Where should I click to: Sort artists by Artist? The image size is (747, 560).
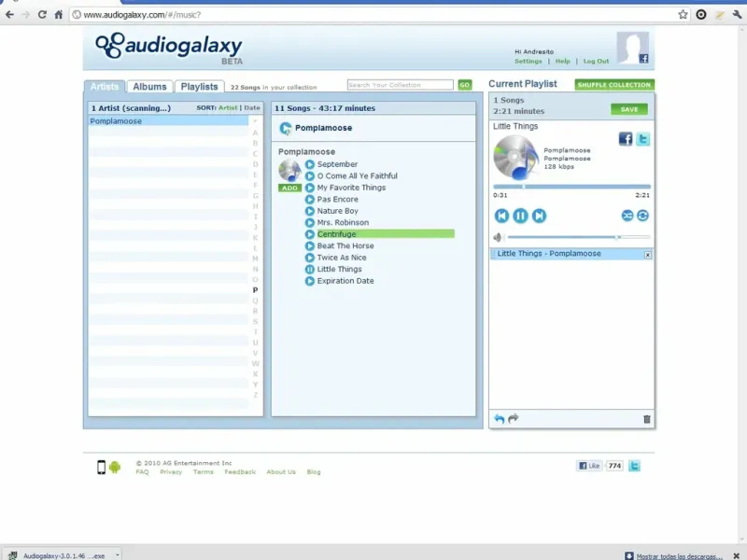228,108
